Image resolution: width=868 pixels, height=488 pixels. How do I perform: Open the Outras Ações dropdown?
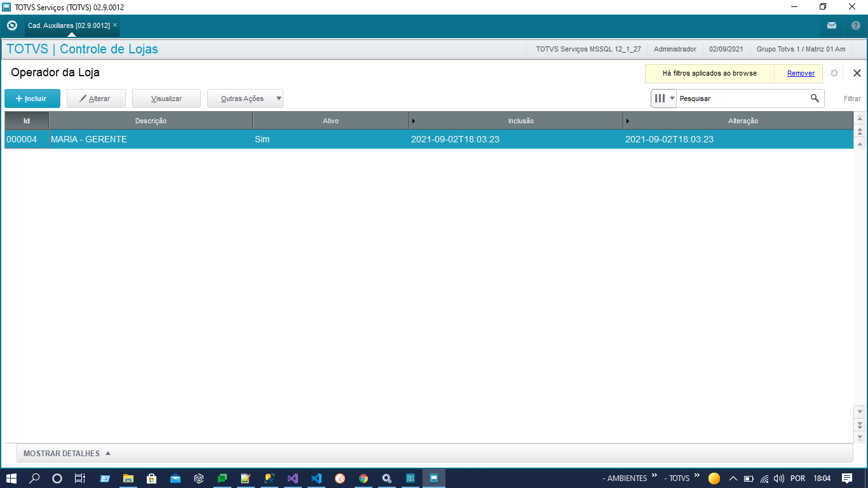pyautogui.click(x=245, y=98)
